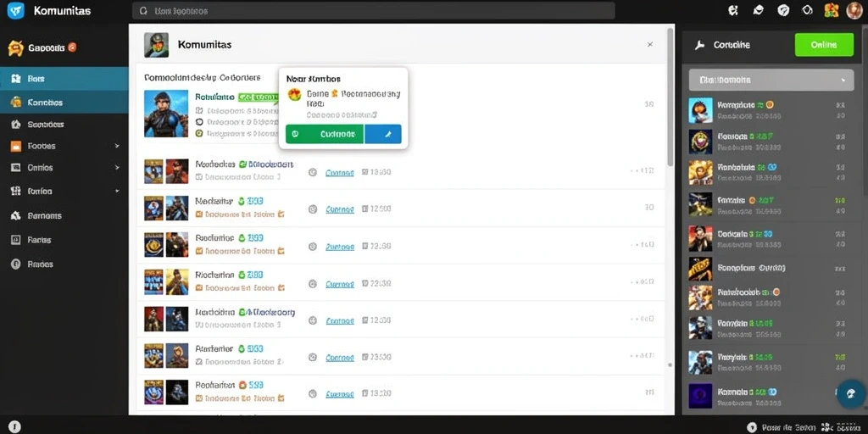Screen dimensions: 868x434
Task: Select the second highlighted sidebar menu item
Action: coord(64,102)
